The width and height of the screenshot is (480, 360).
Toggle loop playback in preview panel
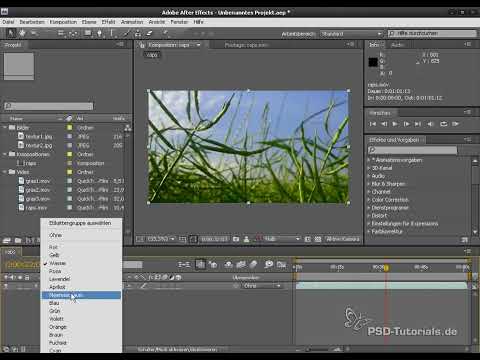(443, 124)
